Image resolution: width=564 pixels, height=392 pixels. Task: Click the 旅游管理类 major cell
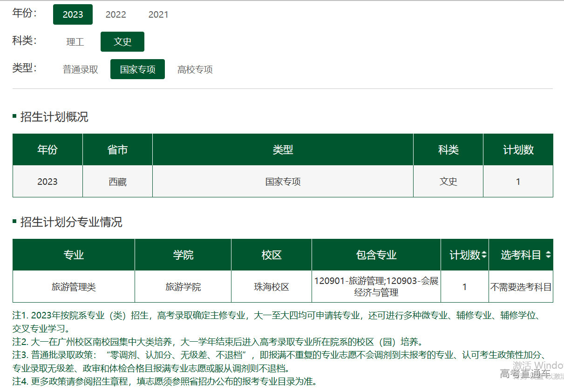[74, 287]
